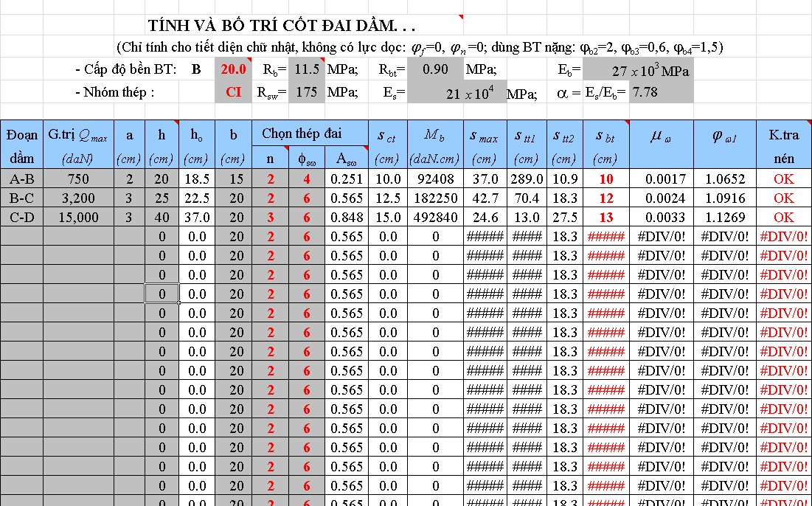The image size is (812, 506).
Task: Select the μω value 0.0033
Action: point(662,216)
